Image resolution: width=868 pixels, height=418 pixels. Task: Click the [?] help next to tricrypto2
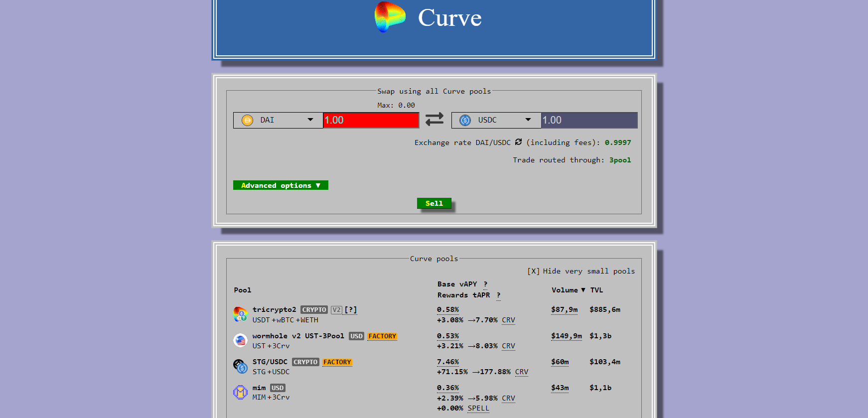pyautogui.click(x=351, y=309)
